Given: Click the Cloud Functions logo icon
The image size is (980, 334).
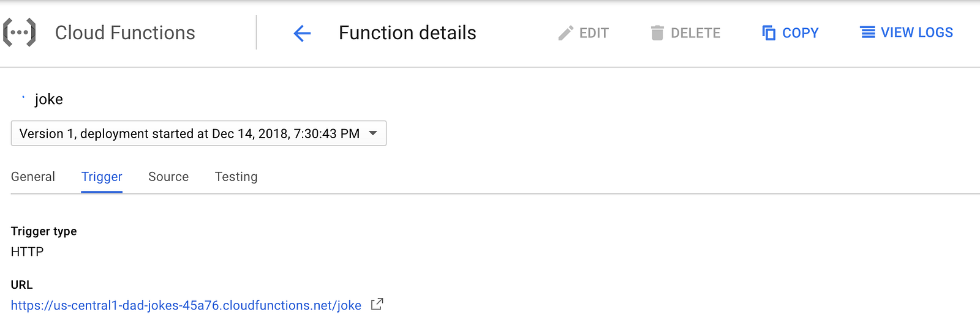Looking at the screenshot, I should pos(20,32).
